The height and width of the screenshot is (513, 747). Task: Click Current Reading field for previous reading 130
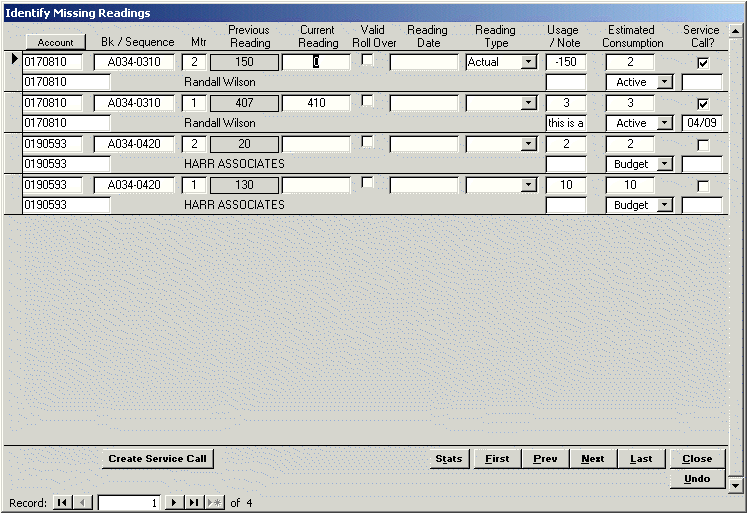pos(316,185)
